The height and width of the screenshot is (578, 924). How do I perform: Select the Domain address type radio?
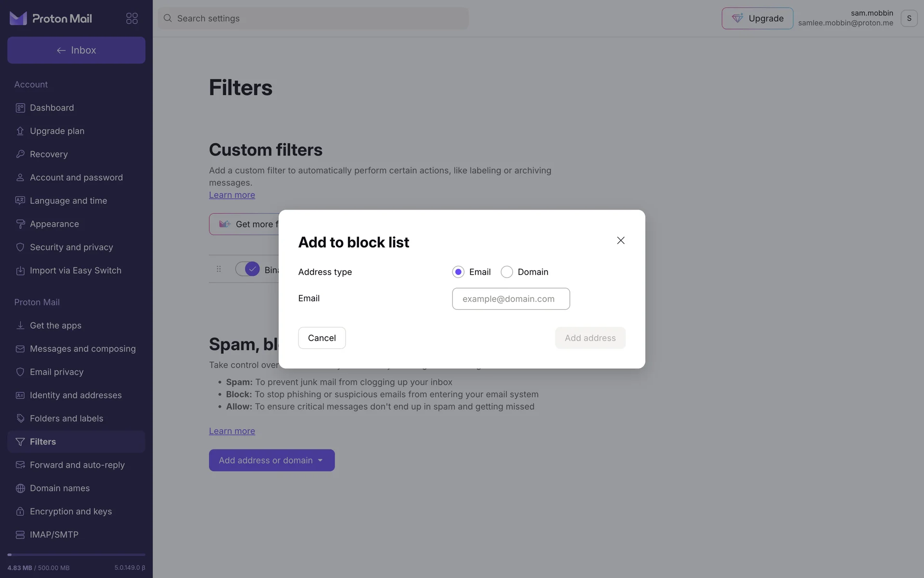pyautogui.click(x=507, y=272)
